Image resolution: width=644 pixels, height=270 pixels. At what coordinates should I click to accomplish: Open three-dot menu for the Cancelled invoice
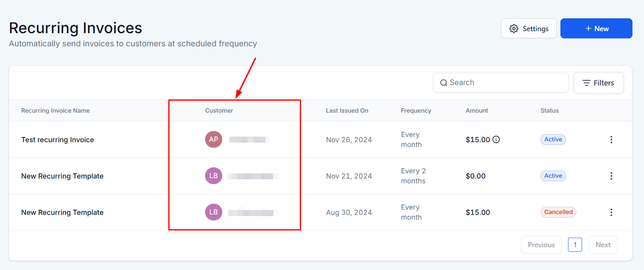pos(611,212)
